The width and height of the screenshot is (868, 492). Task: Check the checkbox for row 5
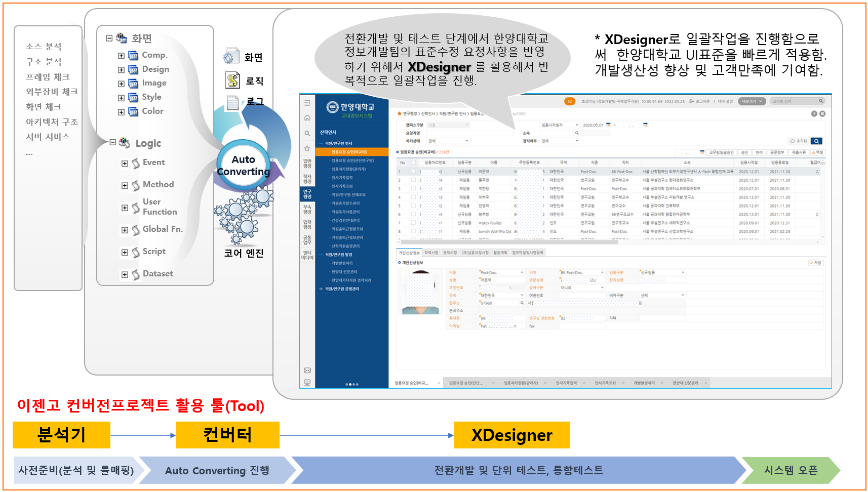413,206
